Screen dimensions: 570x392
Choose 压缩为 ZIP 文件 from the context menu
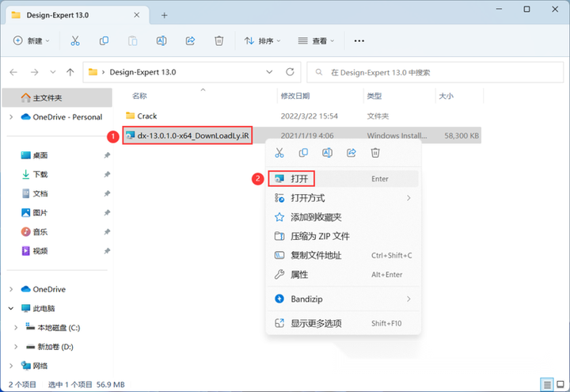[x=343, y=236]
